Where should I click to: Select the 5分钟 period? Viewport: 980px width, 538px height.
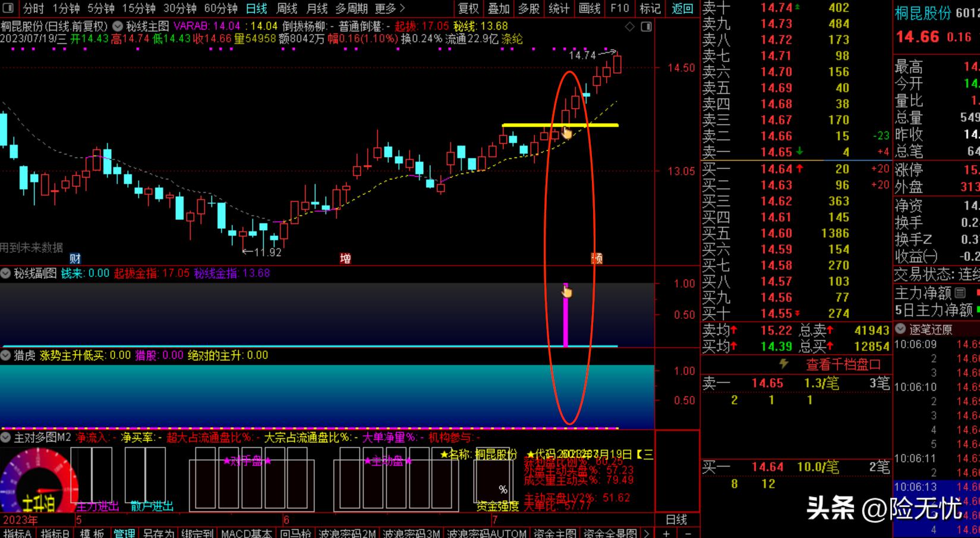click(101, 8)
